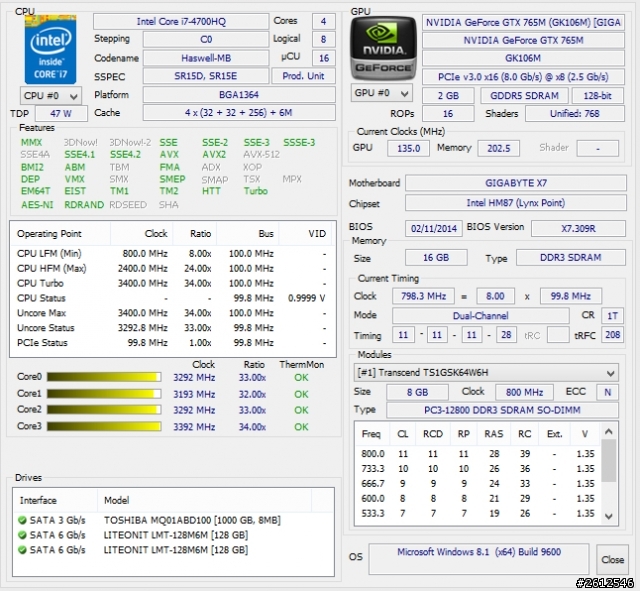This screenshot has width=640, height=591.
Task: Click the Core1 ratio value 32.00x
Action: tap(252, 394)
